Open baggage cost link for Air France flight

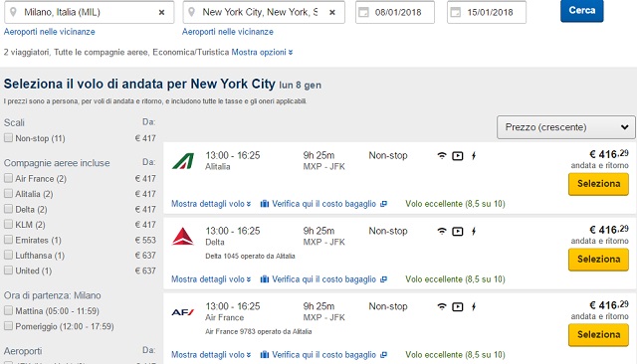323,355
